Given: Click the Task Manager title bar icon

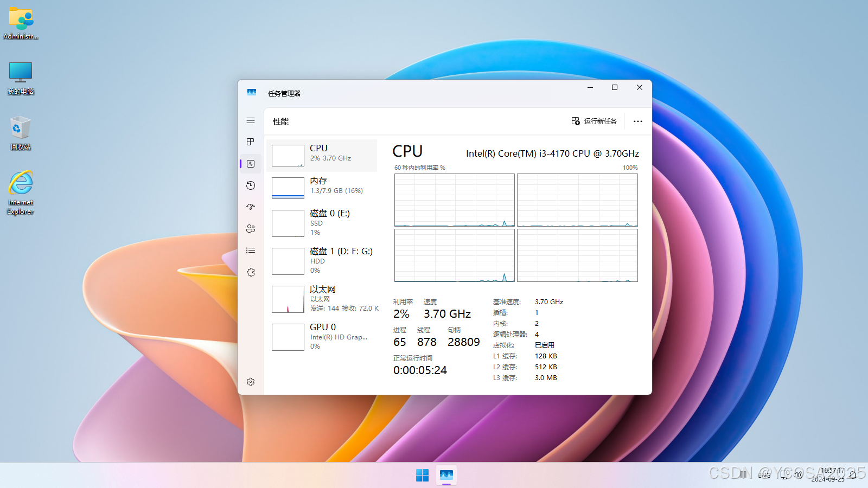Looking at the screenshot, I should pyautogui.click(x=252, y=93).
